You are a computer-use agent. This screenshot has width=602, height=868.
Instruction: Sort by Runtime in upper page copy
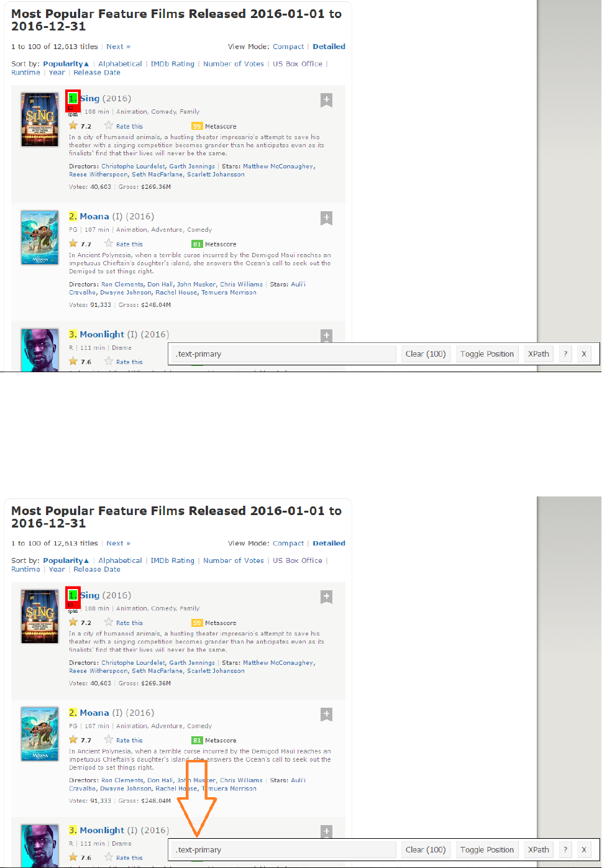[25, 73]
